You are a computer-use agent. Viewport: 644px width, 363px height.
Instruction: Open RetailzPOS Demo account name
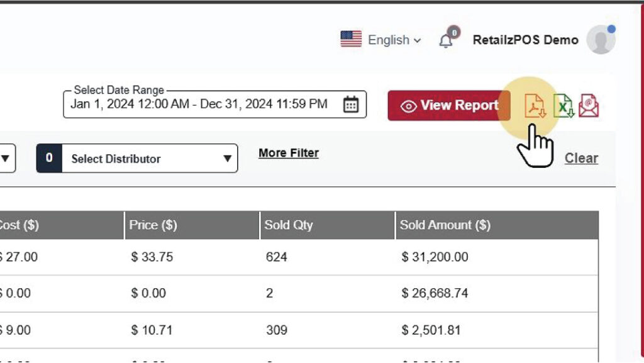point(525,40)
